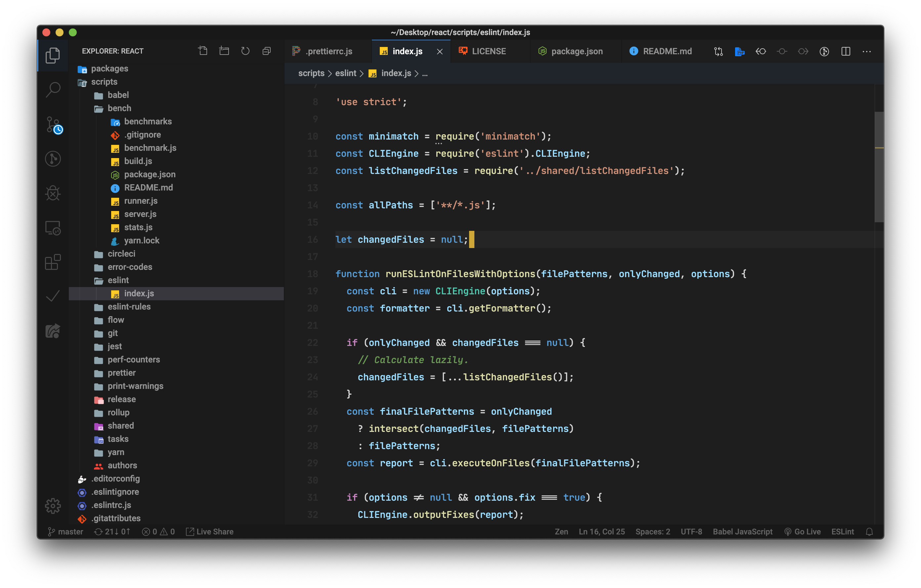The width and height of the screenshot is (921, 588).
Task: Refresh the Explorer file tree
Action: [x=245, y=51]
